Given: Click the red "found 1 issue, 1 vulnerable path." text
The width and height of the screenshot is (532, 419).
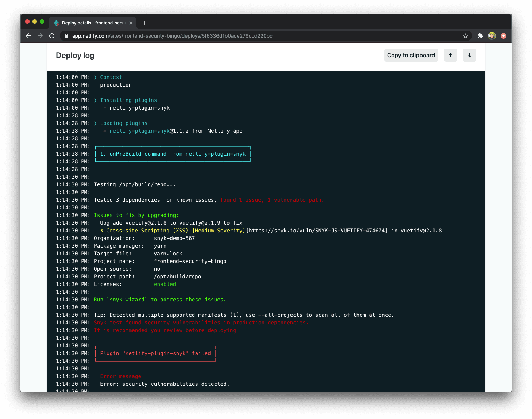Looking at the screenshot, I should [272, 200].
